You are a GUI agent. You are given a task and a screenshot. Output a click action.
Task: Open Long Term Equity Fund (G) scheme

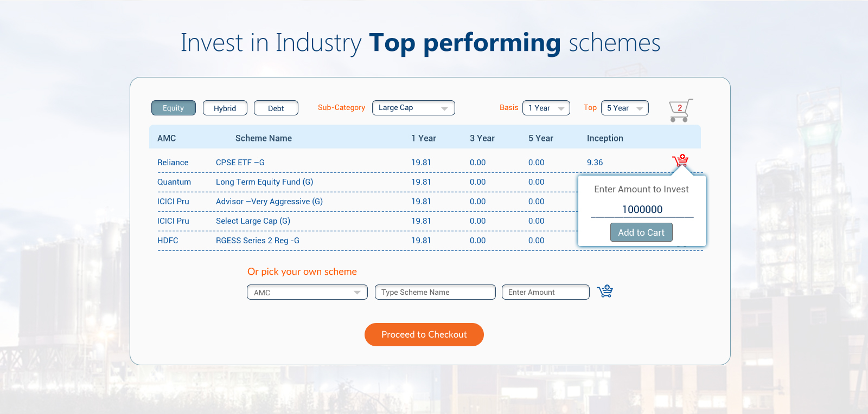pos(264,182)
